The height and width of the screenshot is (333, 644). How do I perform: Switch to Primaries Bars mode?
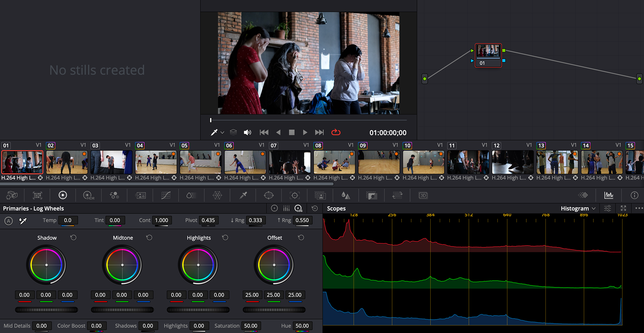286,208
